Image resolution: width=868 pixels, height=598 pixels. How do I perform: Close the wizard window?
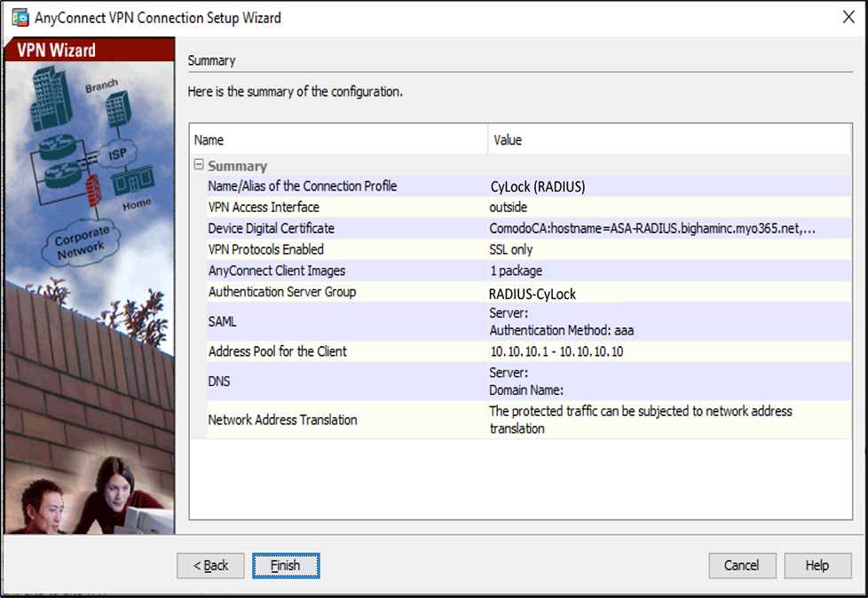click(848, 17)
